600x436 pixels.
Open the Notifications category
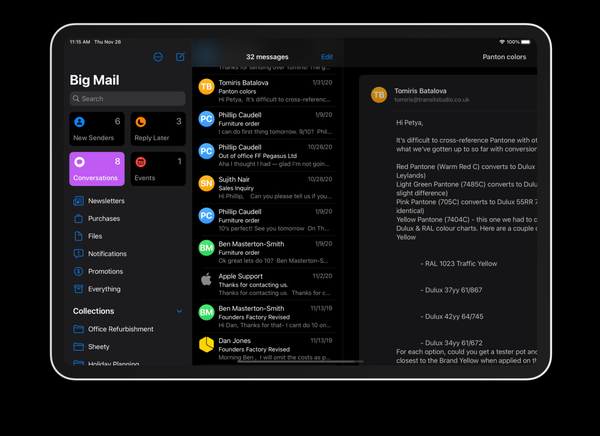point(107,254)
